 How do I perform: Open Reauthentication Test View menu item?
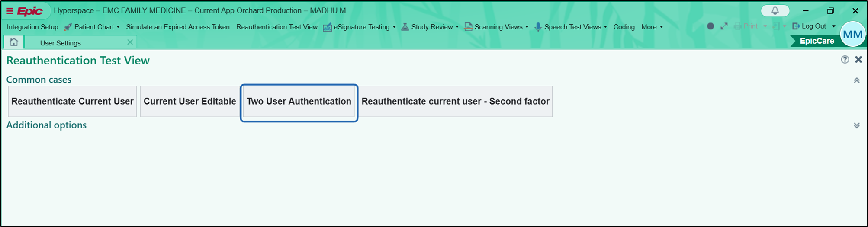click(277, 27)
